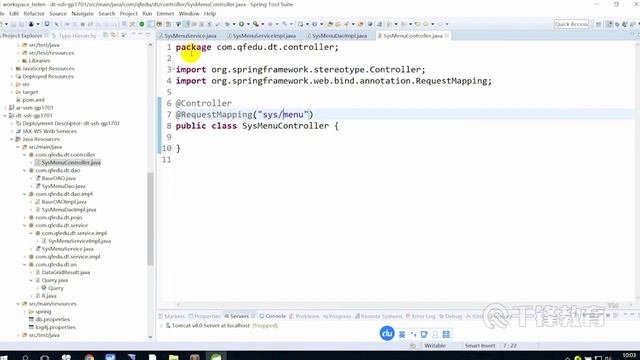Select SysMenuController.java in Project Explorer
Image resolution: width=640 pixels, height=360 pixels.
pos(71,162)
